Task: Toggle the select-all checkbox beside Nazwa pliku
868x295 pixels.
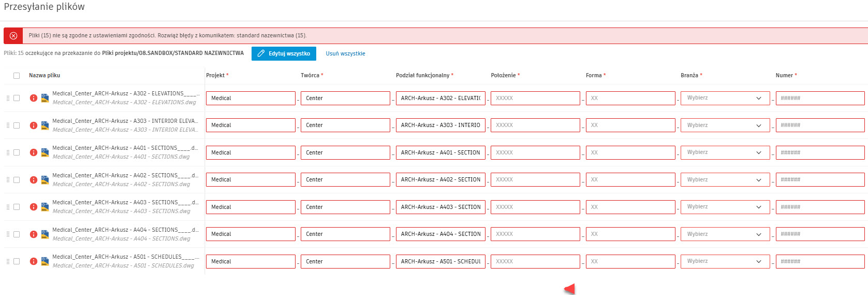Action: (x=17, y=76)
